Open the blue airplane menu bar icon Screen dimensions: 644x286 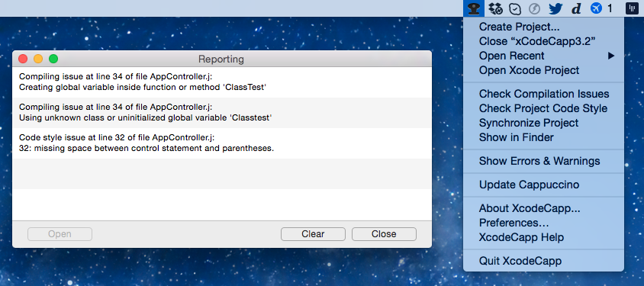(x=597, y=8)
